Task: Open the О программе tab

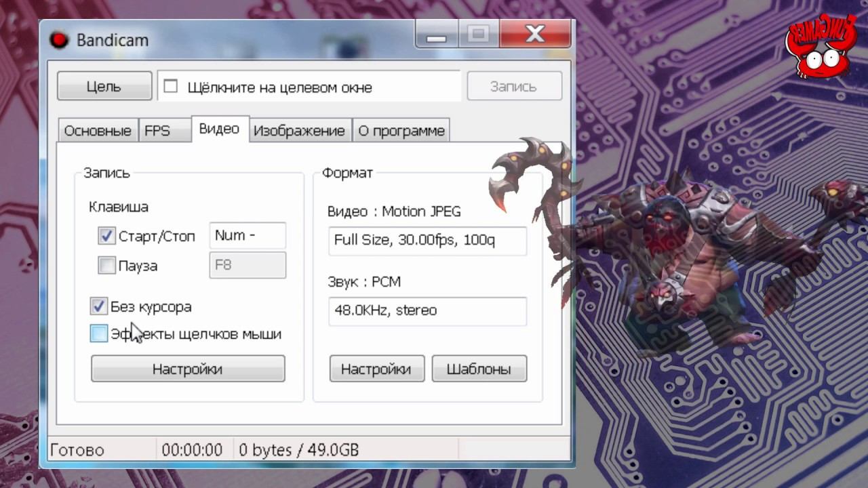Action: pos(401,131)
